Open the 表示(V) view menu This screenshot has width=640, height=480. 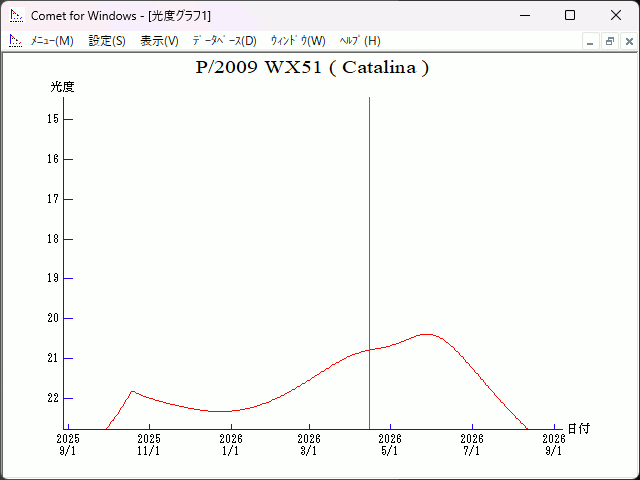click(159, 41)
